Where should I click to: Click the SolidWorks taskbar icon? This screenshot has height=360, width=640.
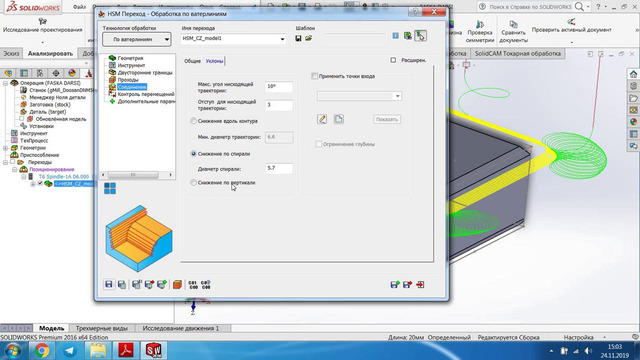pyautogui.click(x=154, y=351)
